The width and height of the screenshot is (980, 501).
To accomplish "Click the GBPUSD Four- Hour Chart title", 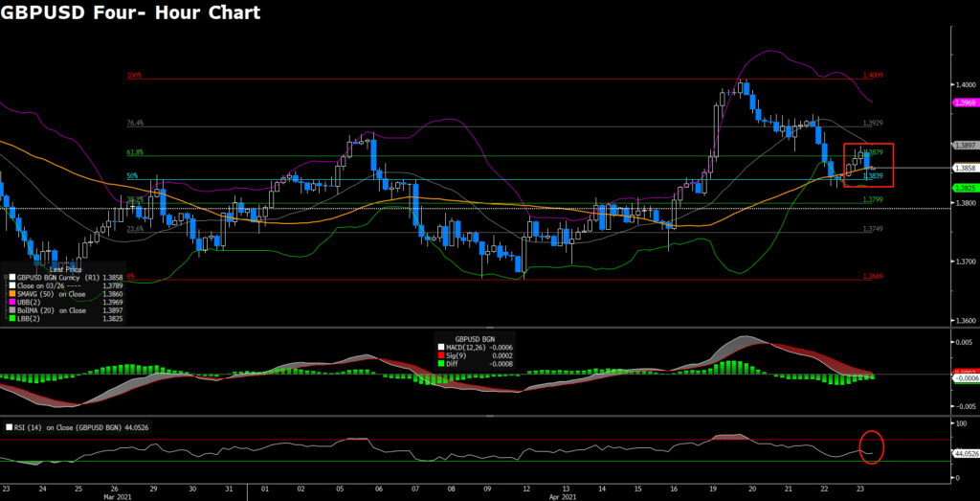I will [x=130, y=11].
